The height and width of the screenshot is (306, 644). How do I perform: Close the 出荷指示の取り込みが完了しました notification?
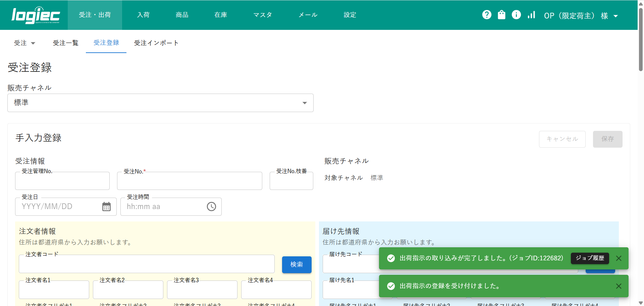[619, 258]
